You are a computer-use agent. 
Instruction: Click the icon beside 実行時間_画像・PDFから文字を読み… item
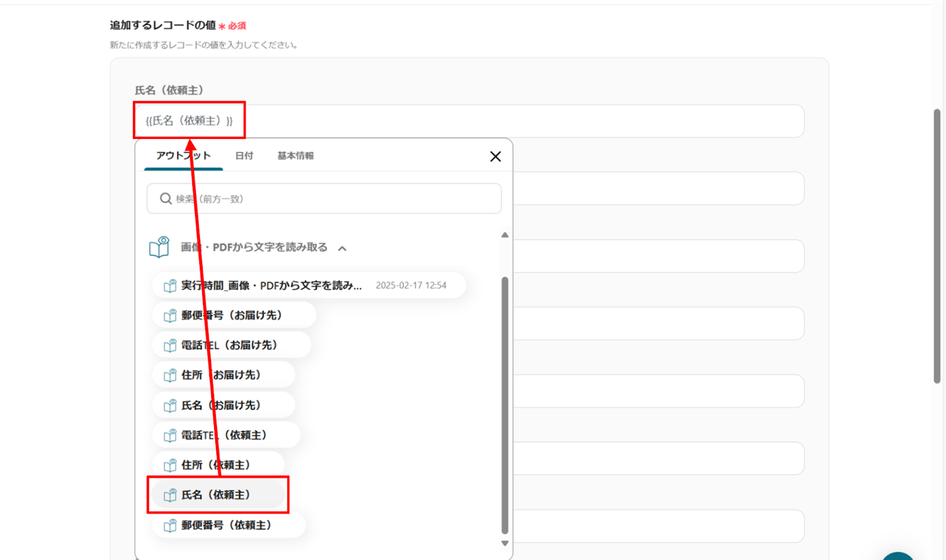[170, 286]
